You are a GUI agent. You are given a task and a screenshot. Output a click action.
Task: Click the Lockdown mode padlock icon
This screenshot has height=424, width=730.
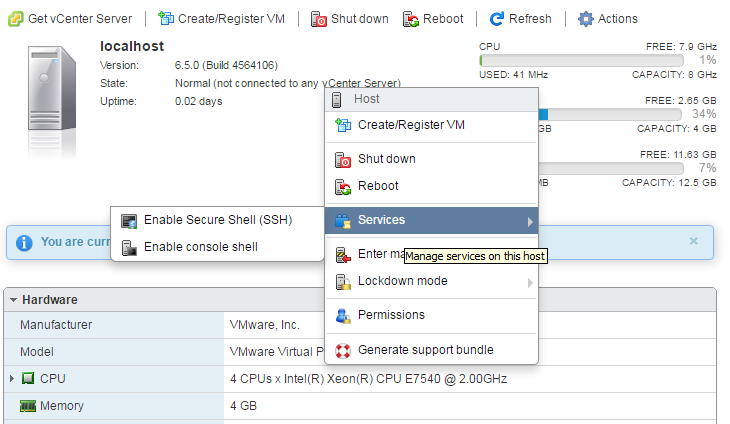pyautogui.click(x=343, y=282)
